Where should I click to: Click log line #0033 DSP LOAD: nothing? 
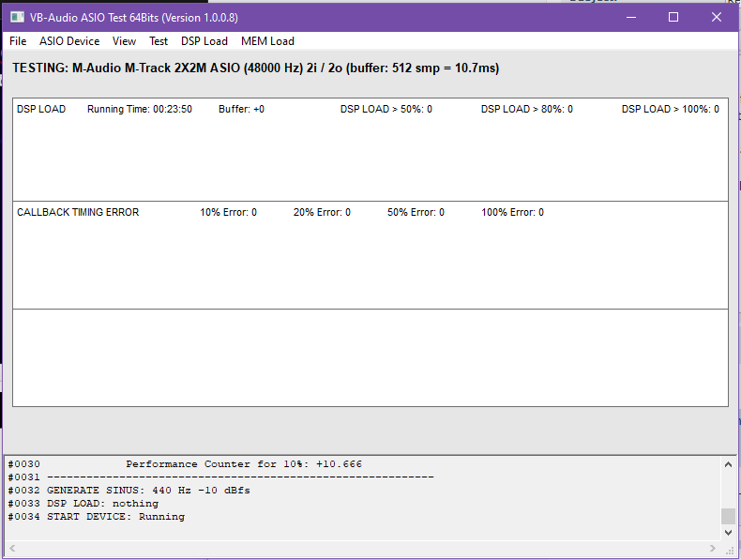83,504
